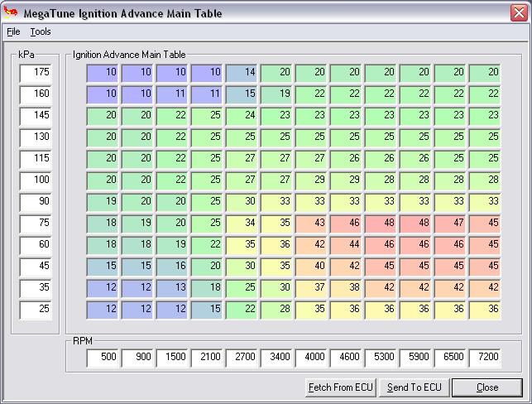Image resolution: width=532 pixels, height=404 pixels.
Task: Select the 900 RPM input field
Action: pos(137,358)
